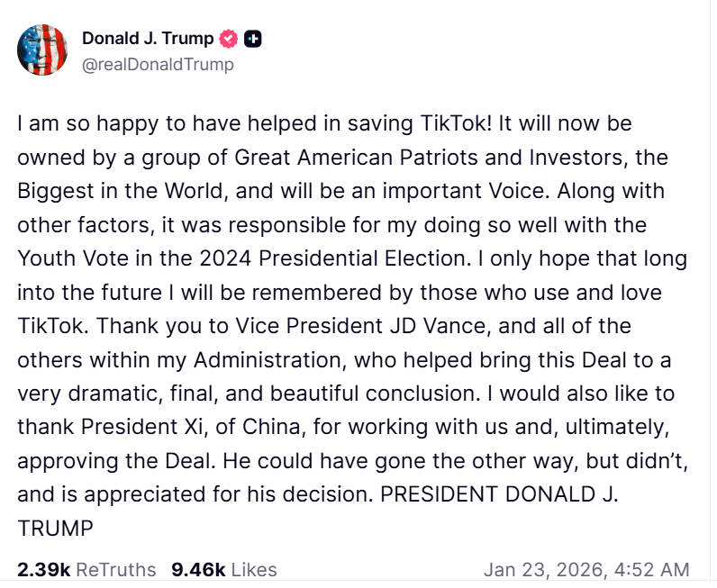View the 2.39k ReTruths list

click(x=86, y=569)
